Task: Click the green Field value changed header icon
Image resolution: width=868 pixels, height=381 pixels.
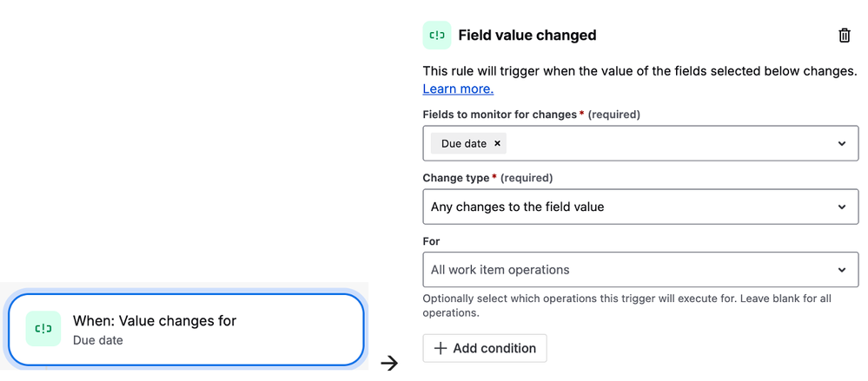Action: point(437,36)
